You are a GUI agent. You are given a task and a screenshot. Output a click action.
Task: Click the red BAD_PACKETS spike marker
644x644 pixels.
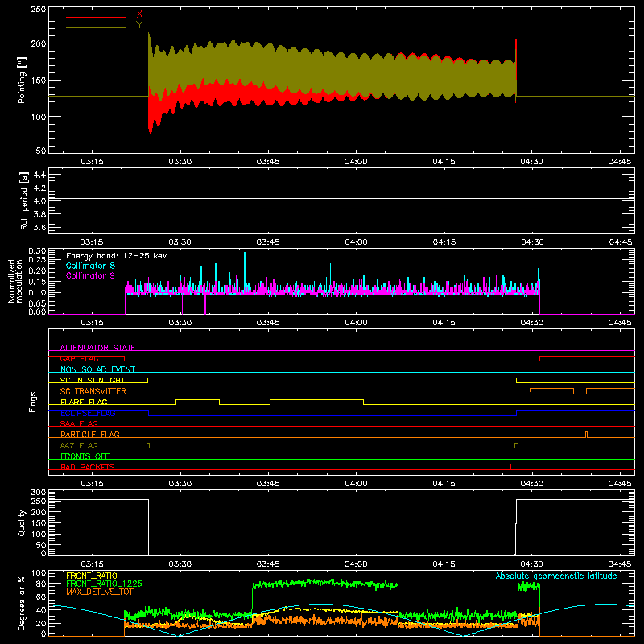tap(510, 467)
